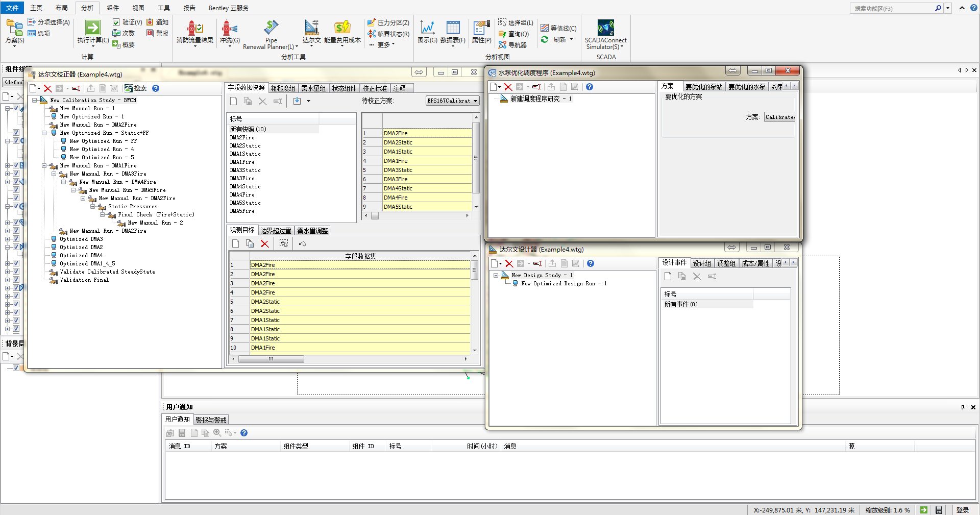Collapse New Manual Run - DMA1Fire node
Screen dimensions: 980x515
point(44,165)
